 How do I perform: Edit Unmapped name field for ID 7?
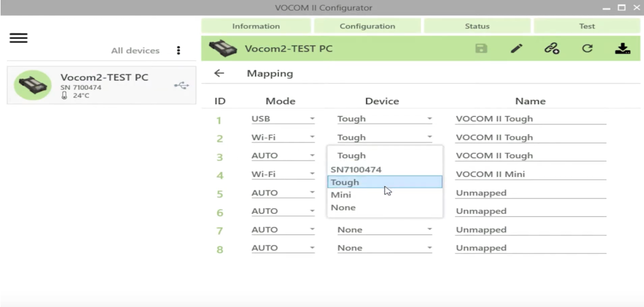[x=531, y=230]
